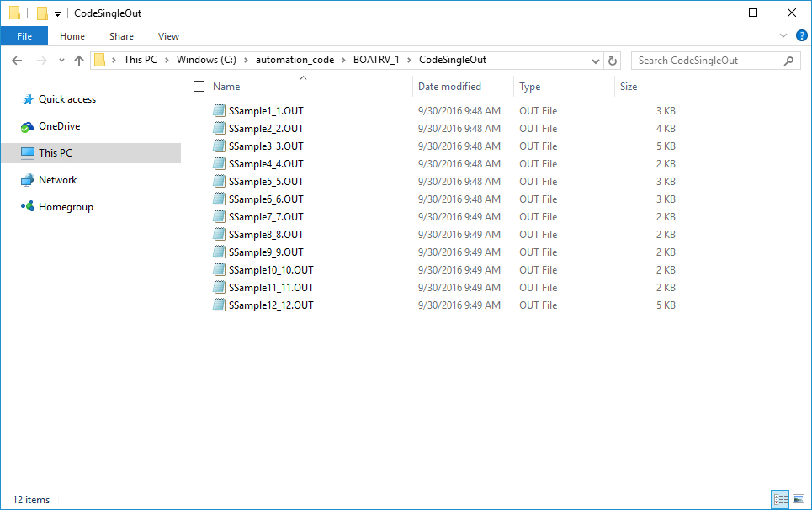The image size is (812, 510).
Task: Open Help via the question mark icon
Action: coord(801,36)
